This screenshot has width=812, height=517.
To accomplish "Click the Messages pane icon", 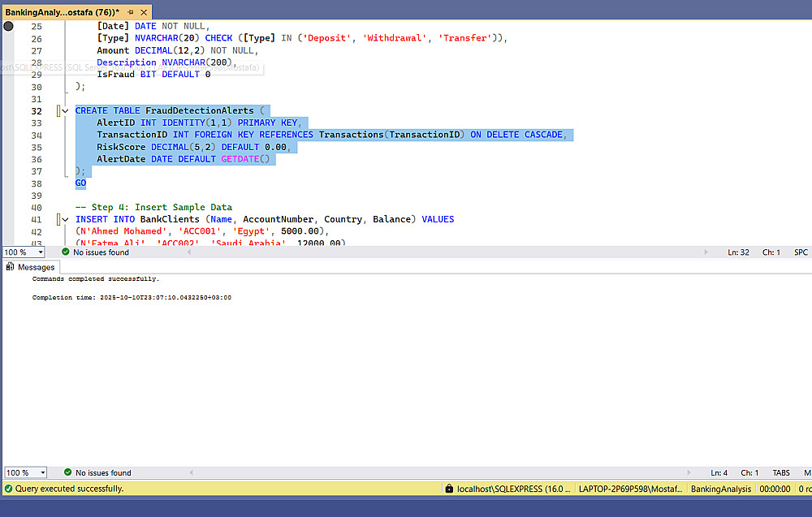I will [10, 267].
